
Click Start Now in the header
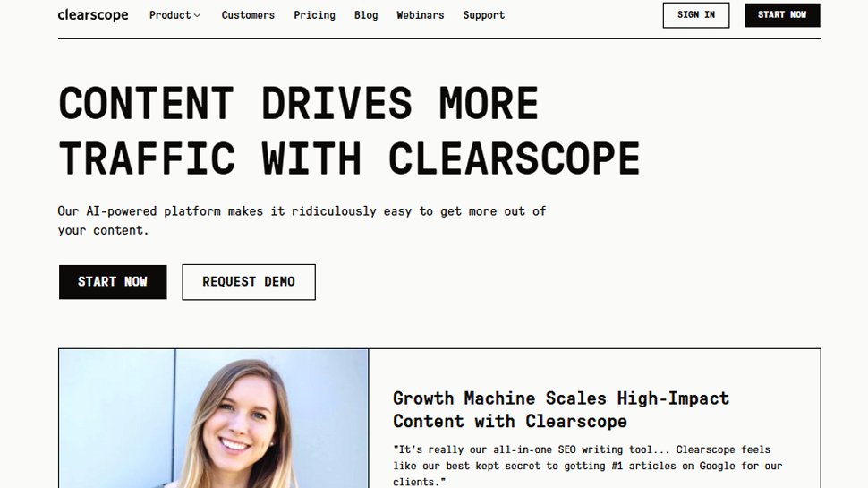click(x=782, y=15)
